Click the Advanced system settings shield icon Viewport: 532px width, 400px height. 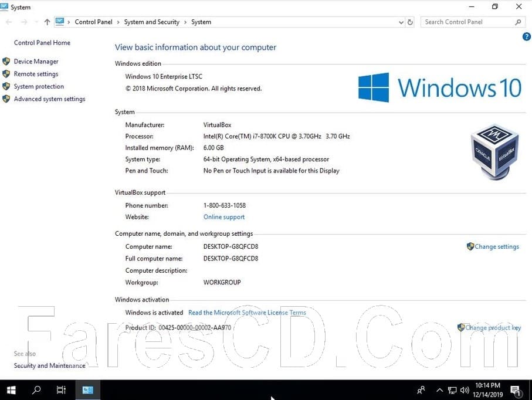(6, 99)
